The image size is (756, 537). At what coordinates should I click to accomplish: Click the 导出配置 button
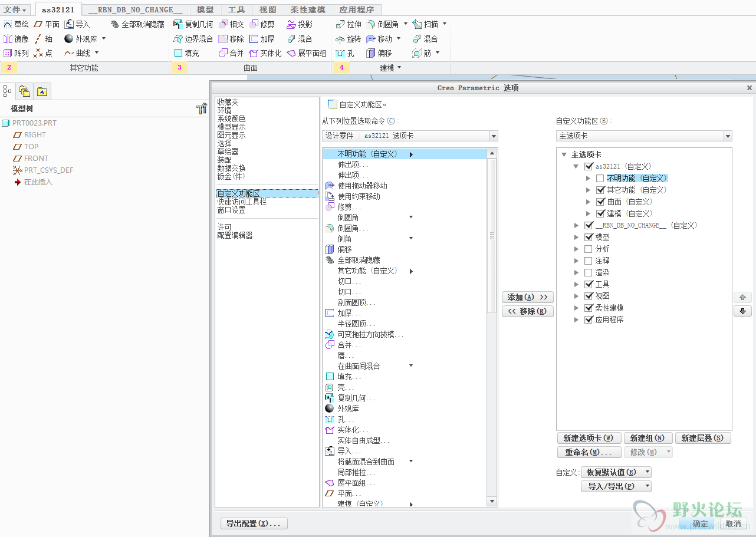tap(254, 523)
